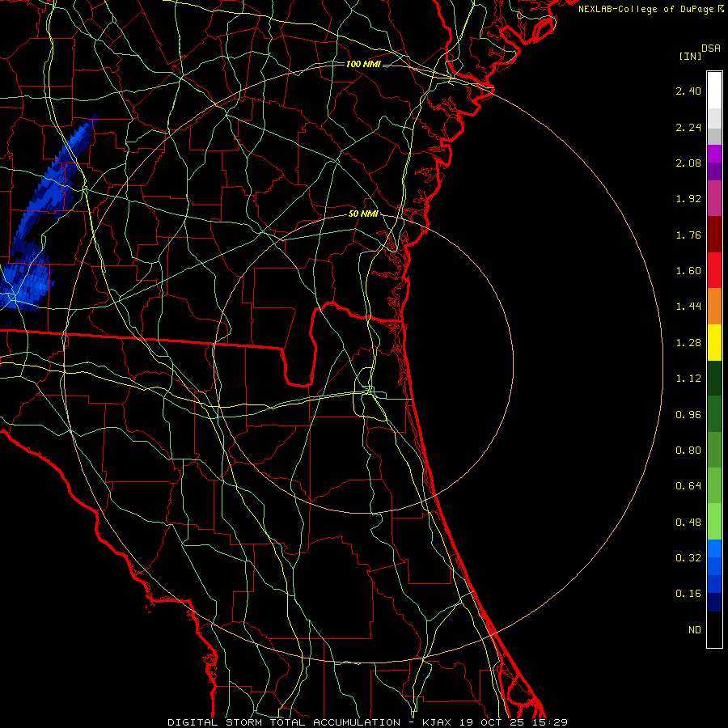Click the white top color band in the legend

[x=714, y=91]
